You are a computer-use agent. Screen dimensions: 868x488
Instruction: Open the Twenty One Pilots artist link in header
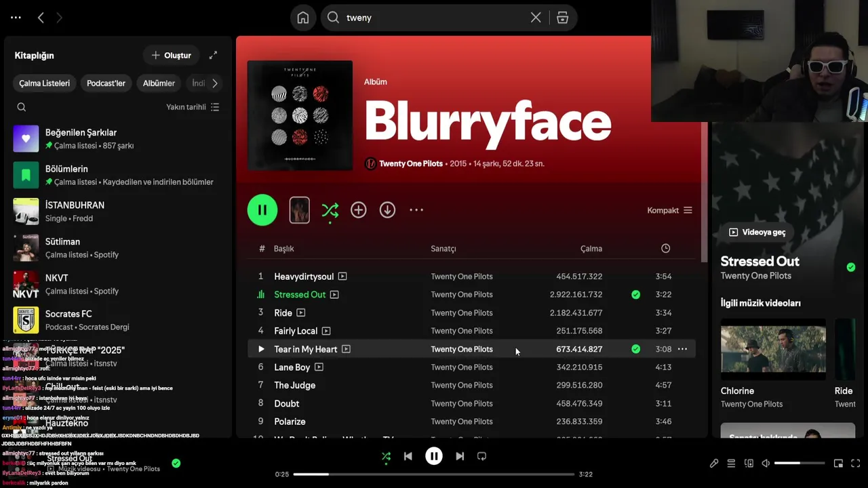[x=411, y=163]
